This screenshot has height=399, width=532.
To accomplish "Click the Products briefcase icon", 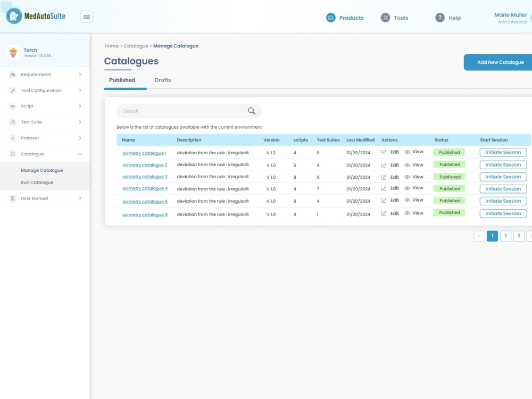I will point(331,18).
